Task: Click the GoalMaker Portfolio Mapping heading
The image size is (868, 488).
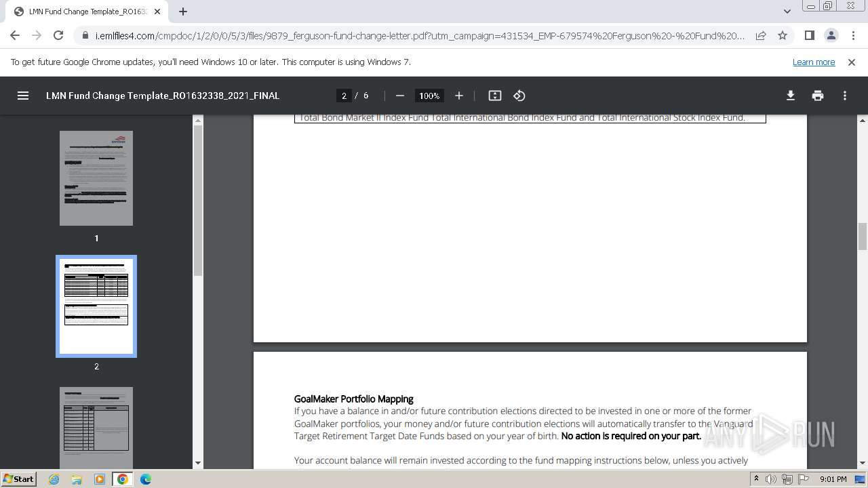Action: [x=353, y=399]
